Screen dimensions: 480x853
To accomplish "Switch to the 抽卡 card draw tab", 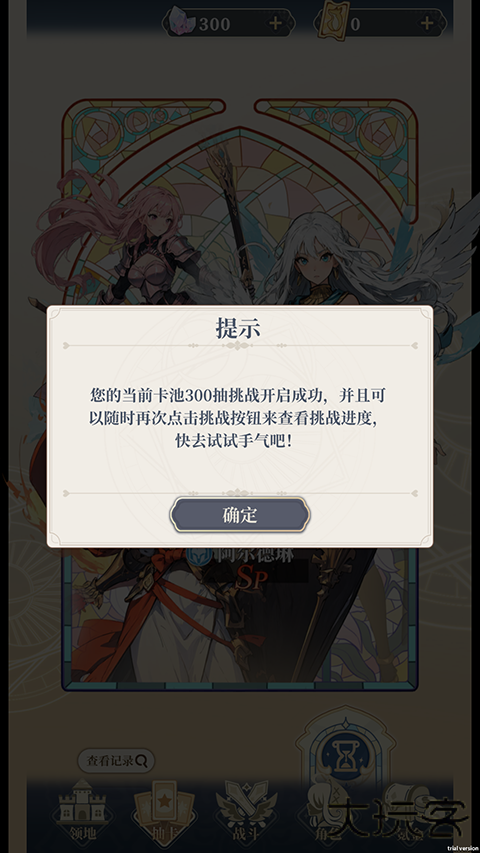I will point(164,810).
